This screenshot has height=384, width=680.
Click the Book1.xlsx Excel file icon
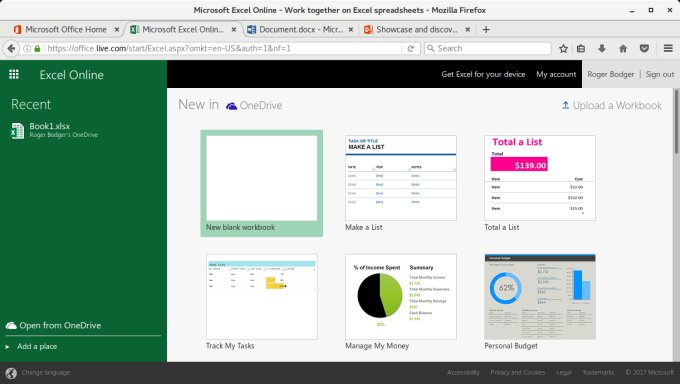tap(17, 131)
